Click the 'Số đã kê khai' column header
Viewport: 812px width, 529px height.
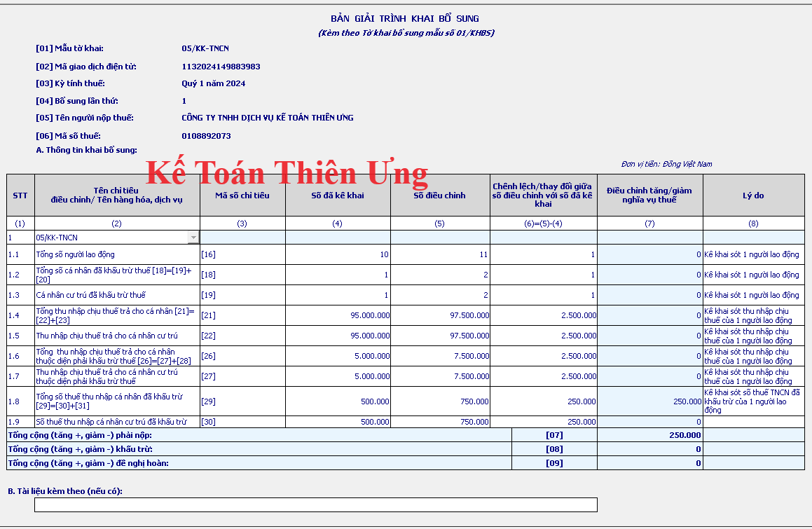click(x=338, y=195)
